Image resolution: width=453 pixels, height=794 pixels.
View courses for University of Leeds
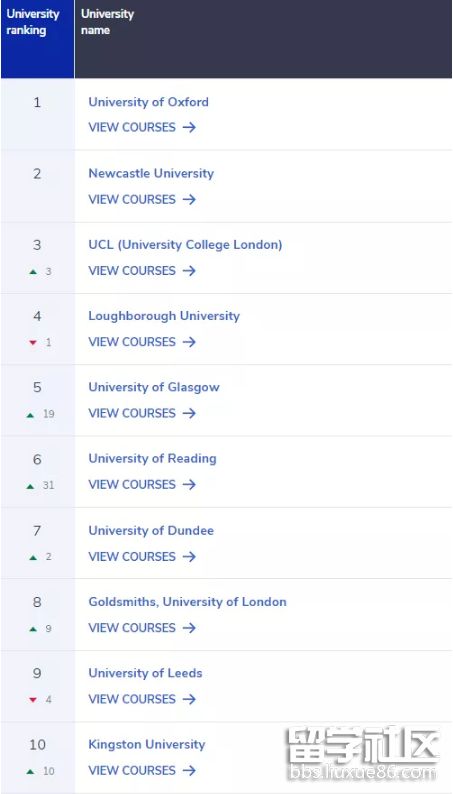coord(142,699)
